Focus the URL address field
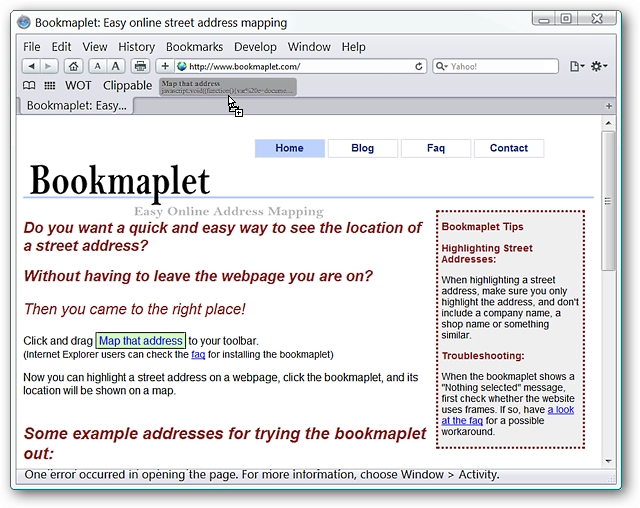This screenshot has height=508, width=640. 300,66
